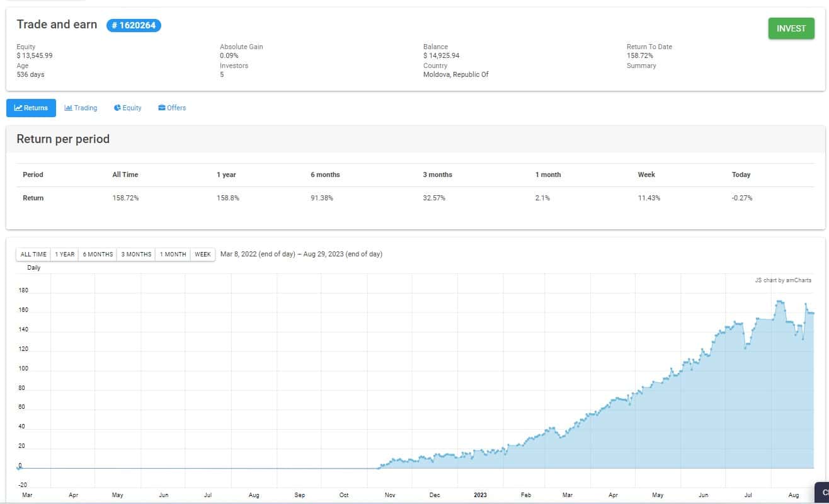The width and height of the screenshot is (829, 504).
Task: Click the green INVEST button
Action: point(791,28)
